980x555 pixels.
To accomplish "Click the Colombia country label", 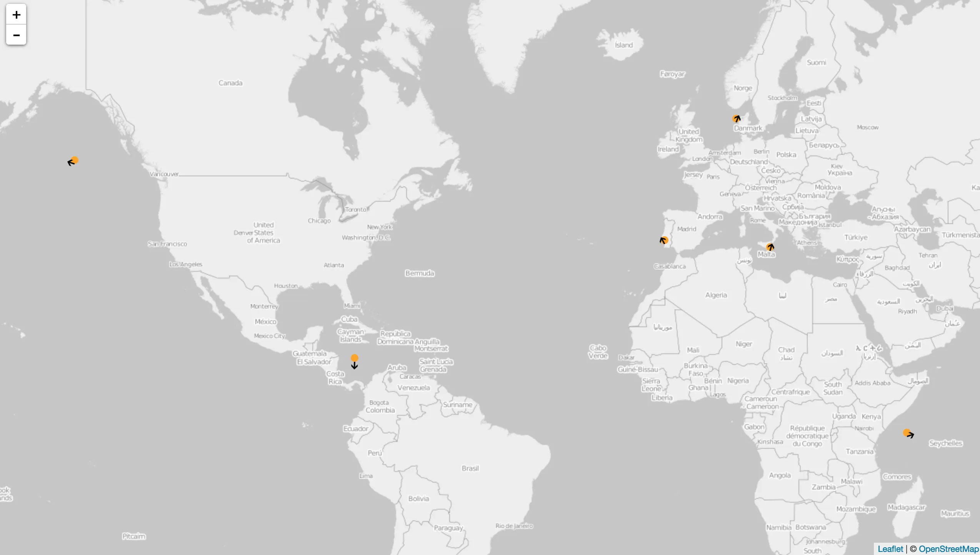I will point(380,410).
